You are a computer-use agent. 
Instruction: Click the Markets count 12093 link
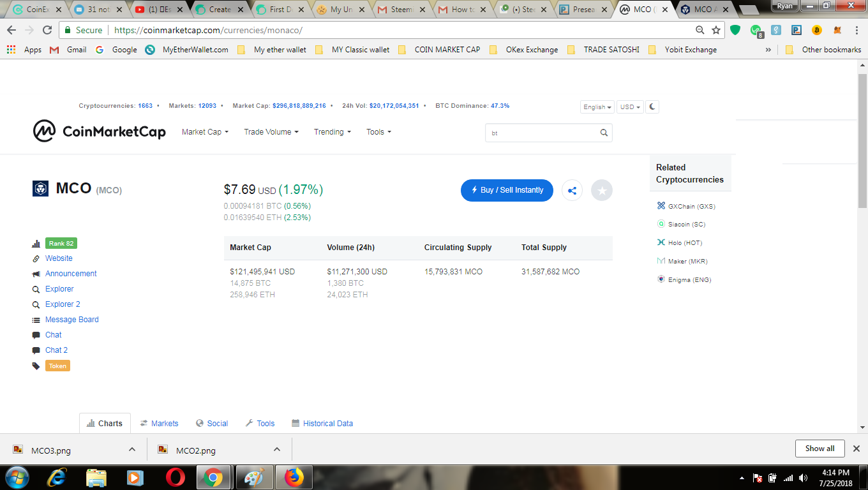tap(207, 106)
